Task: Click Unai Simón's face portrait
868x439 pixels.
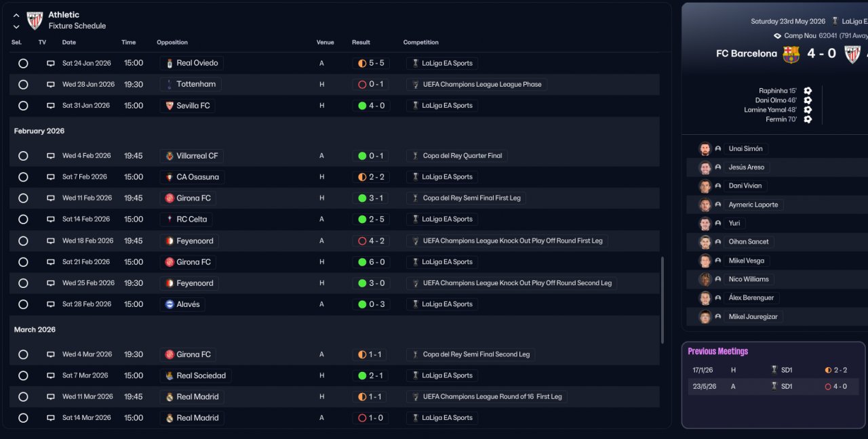Action: click(x=705, y=149)
